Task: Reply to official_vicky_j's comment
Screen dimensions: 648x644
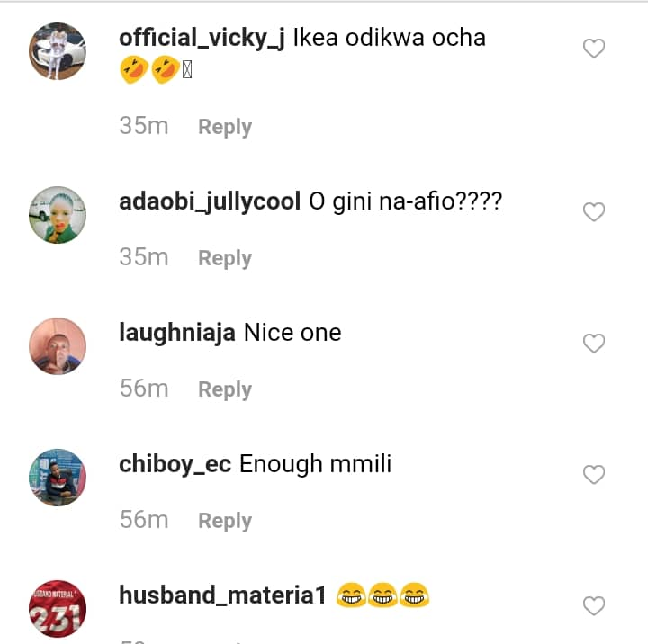Action: coord(225,127)
